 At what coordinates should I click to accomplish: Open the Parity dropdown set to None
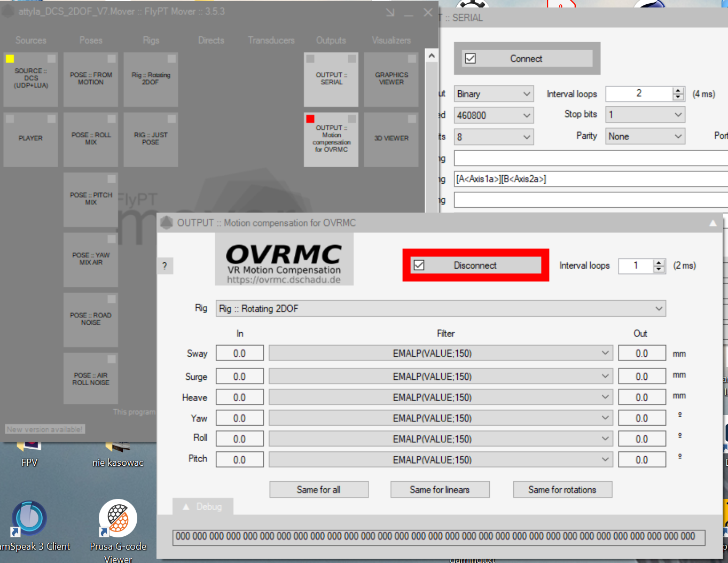[x=645, y=136]
